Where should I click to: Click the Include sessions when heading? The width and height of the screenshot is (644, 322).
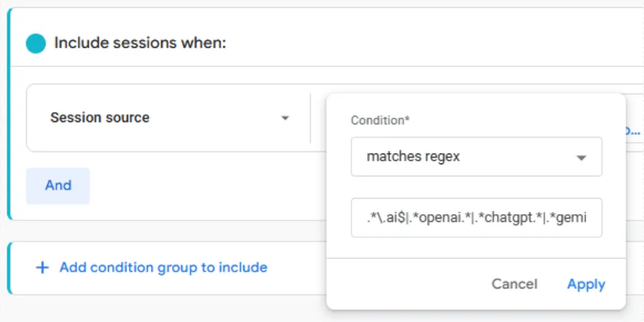[140, 43]
